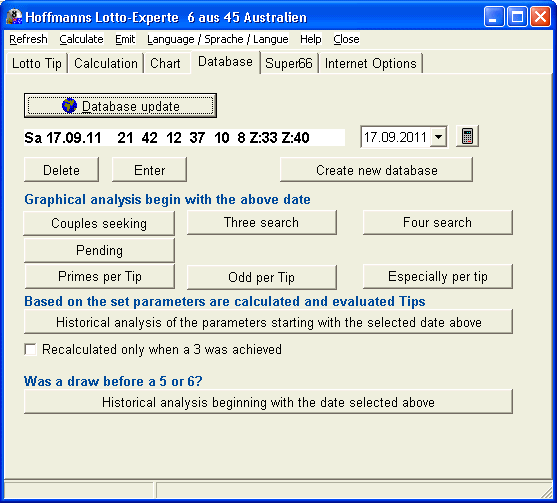
Task: Click the Create new database button
Action: pyautogui.click(x=377, y=170)
